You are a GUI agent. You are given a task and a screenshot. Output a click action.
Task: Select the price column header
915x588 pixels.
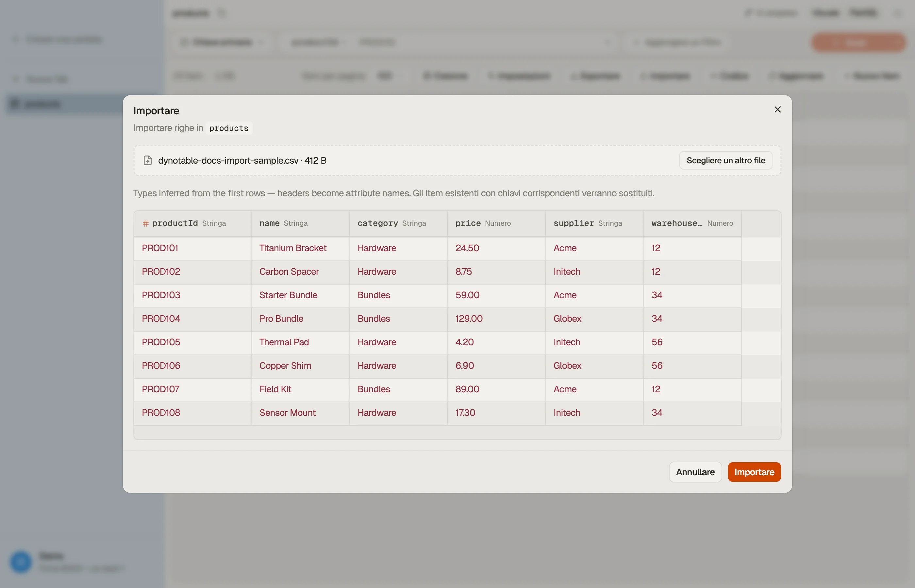click(496, 223)
